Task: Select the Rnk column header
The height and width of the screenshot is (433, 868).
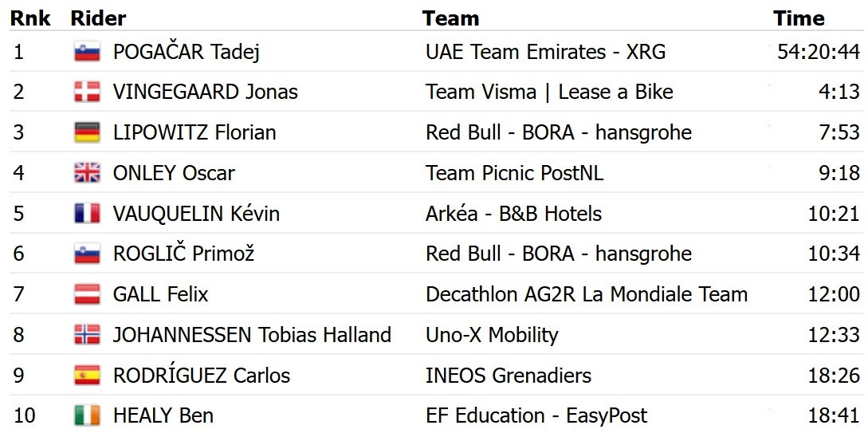Action: click(30, 18)
